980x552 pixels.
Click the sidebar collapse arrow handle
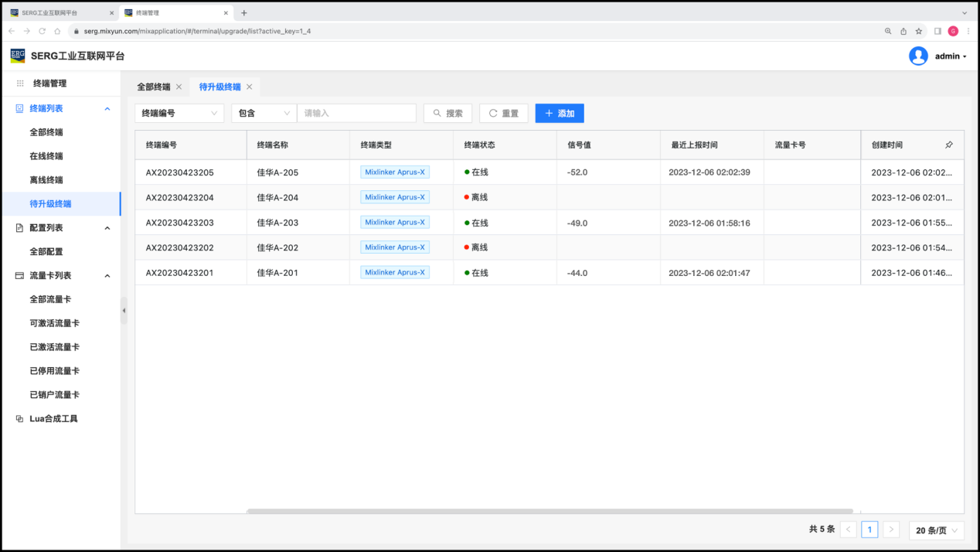coord(124,310)
